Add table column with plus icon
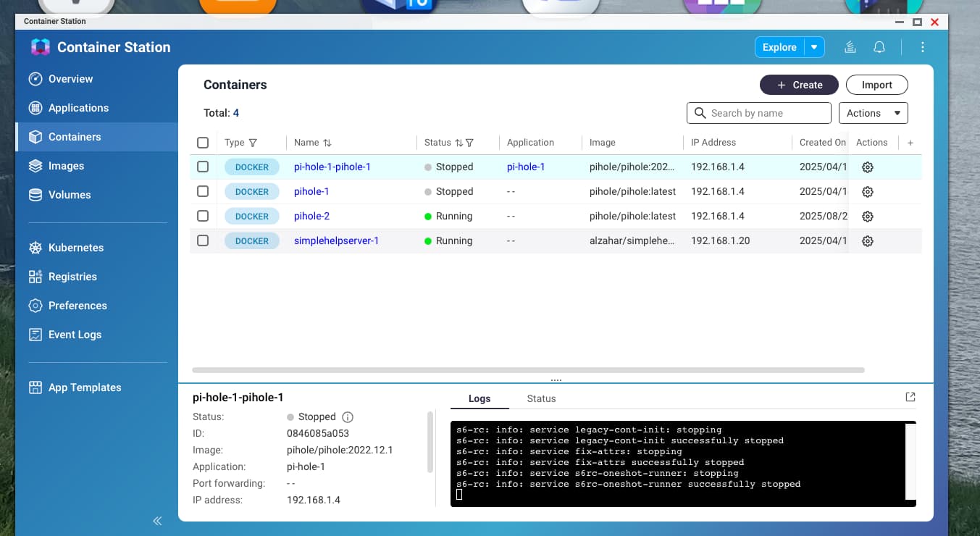 click(910, 143)
